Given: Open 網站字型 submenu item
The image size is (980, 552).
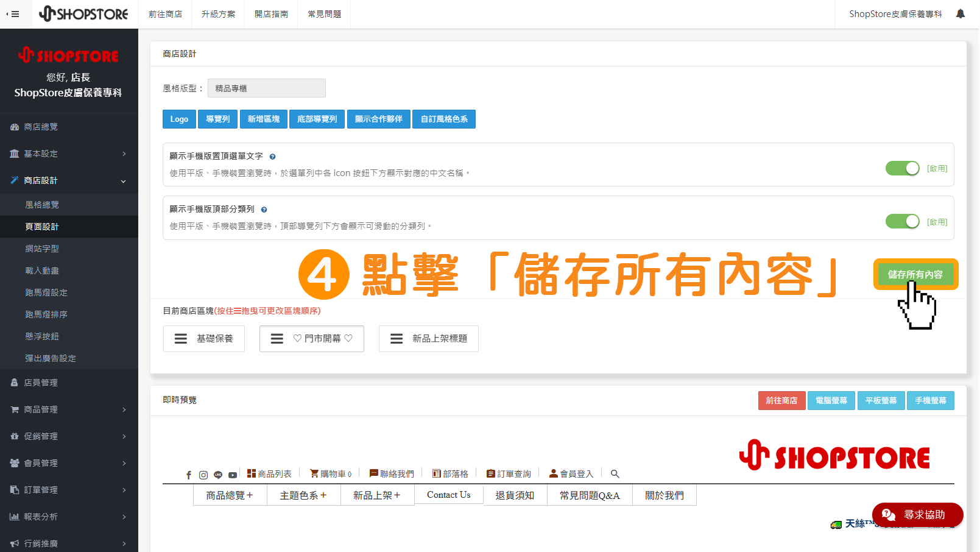Looking at the screenshot, I should click(x=69, y=249).
